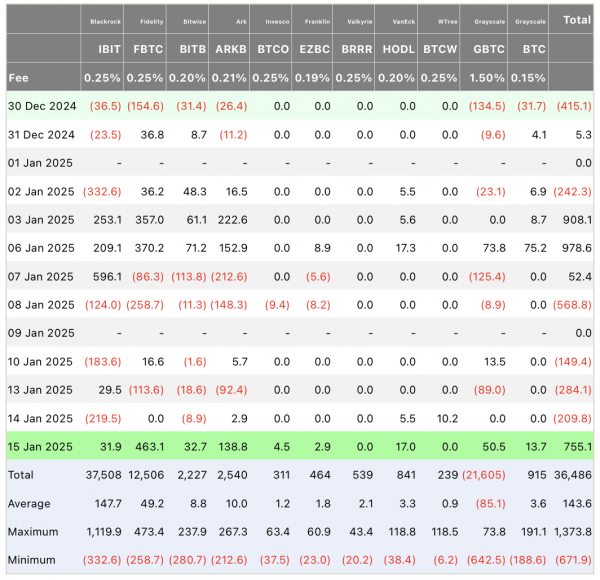Click the BTCW ticker header
The height and width of the screenshot is (580, 600).
[x=440, y=49]
